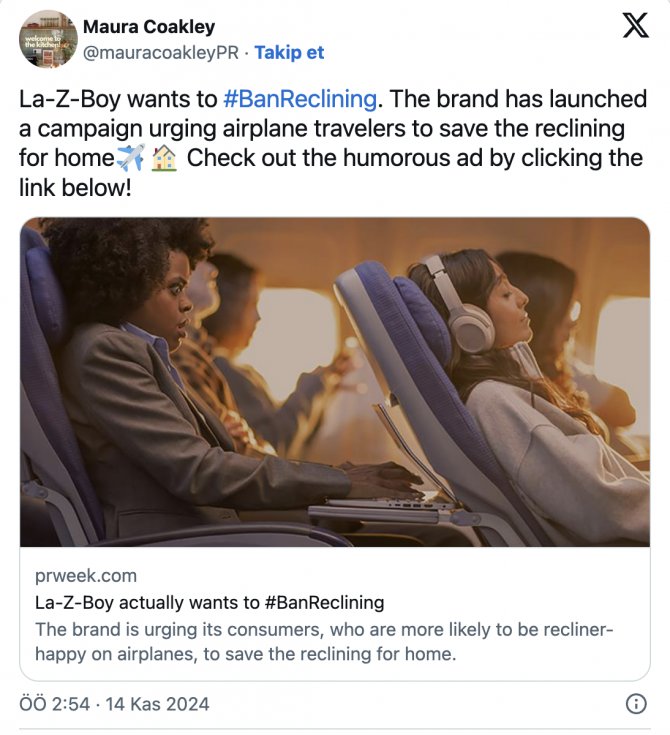670x735 pixels.
Task: Follow the account via "Takip et"
Action: pyautogui.click(x=289, y=52)
